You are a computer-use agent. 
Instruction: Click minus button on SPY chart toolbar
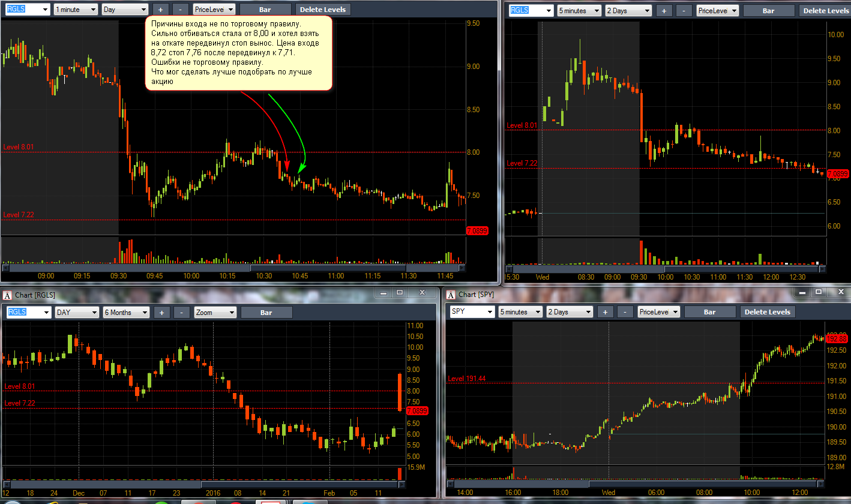(x=625, y=312)
